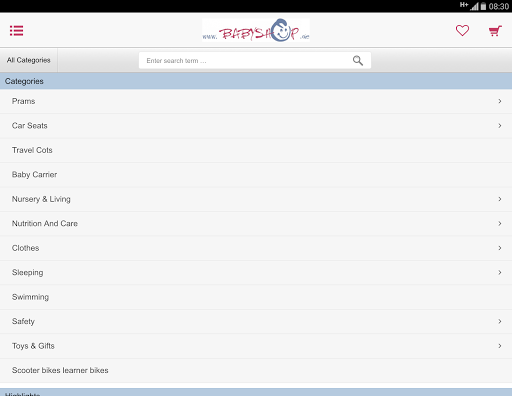Screen dimensions: 512x396
Task: Expand the Toys & Gifts chevron
Action: click(500, 346)
